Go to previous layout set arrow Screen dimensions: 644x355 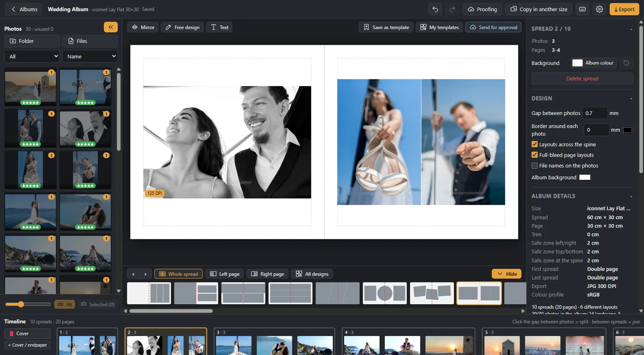133,274
